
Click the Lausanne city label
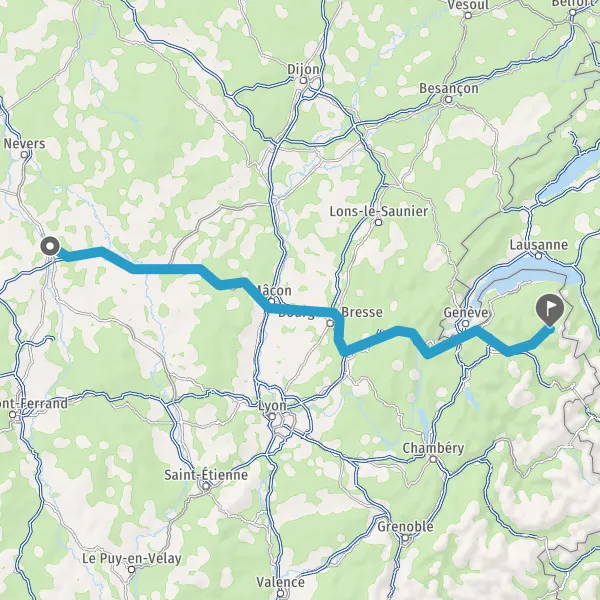539,245
